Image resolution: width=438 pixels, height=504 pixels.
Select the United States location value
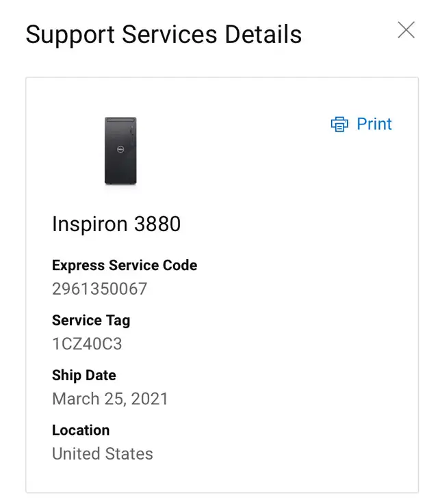click(103, 454)
